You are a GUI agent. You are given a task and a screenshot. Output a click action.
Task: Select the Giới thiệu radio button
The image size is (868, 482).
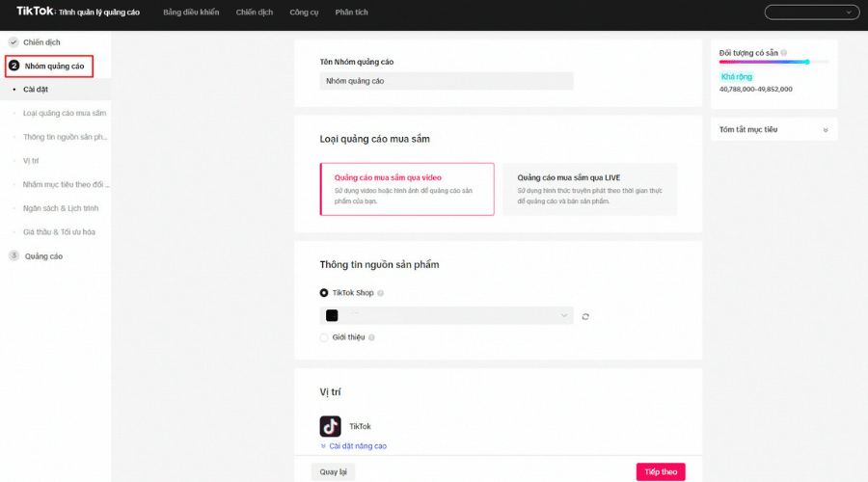[x=324, y=337]
